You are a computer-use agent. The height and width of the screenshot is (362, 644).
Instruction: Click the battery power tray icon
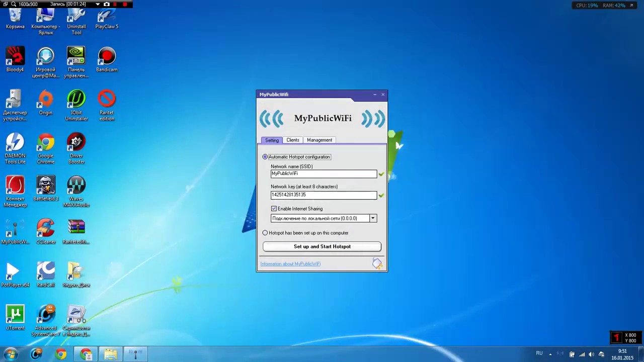coord(572,354)
